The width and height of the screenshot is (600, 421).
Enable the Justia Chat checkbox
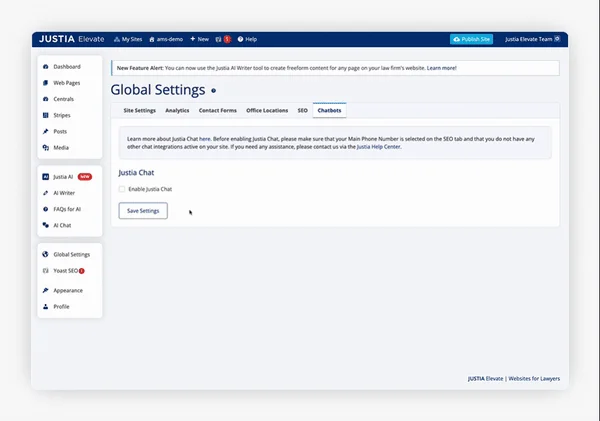[x=122, y=189]
